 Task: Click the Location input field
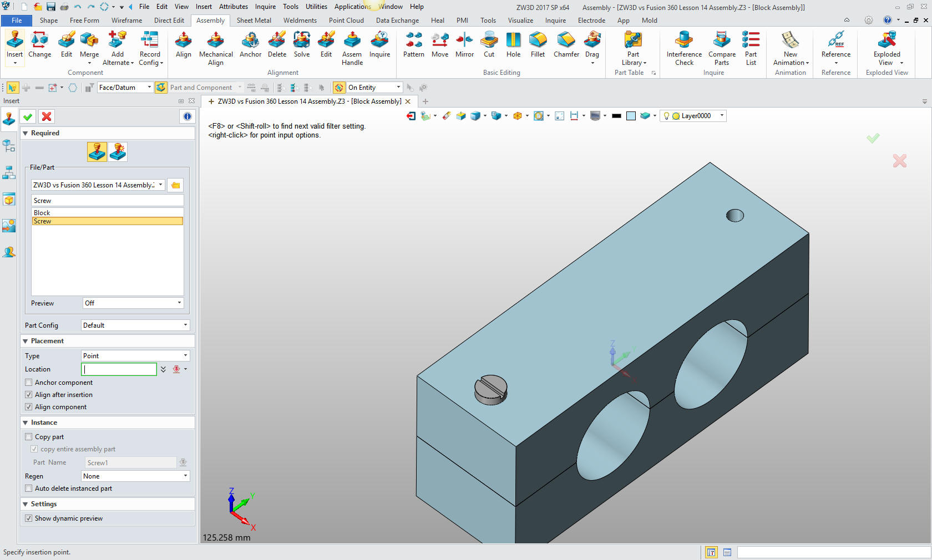point(119,369)
